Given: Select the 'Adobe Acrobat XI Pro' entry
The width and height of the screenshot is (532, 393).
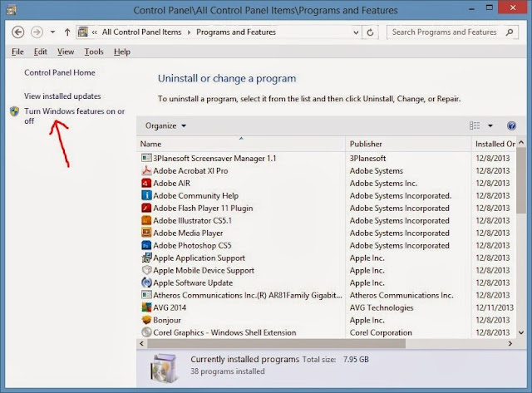Looking at the screenshot, I should pos(190,171).
